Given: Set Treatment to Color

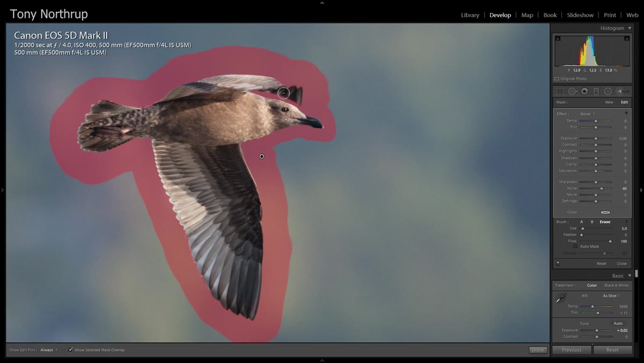Looking at the screenshot, I should 592,286.
